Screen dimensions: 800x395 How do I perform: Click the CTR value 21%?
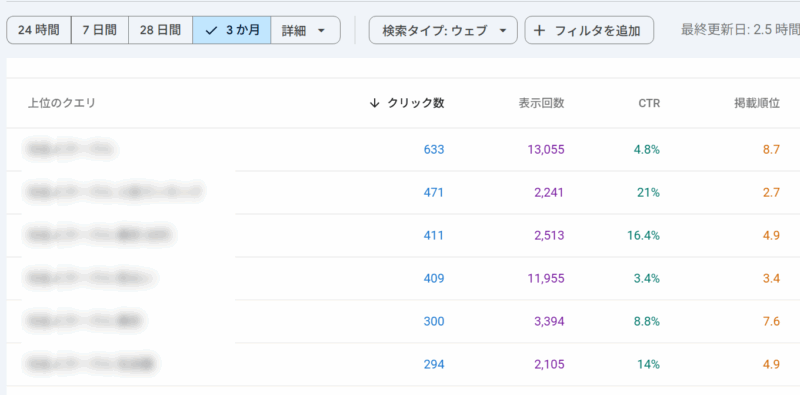(648, 192)
